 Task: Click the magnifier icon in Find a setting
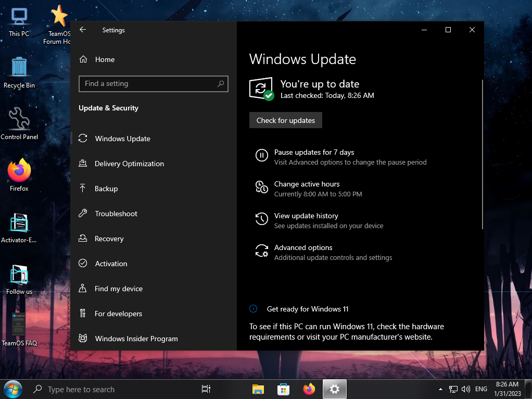click(x=221, y=83)
